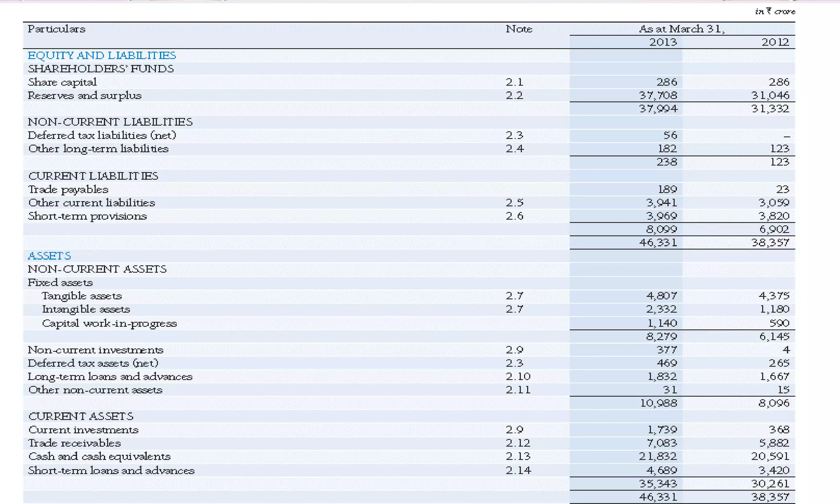Select the Trade payables row label
The image size is (840, 504).
pos(68,189)
